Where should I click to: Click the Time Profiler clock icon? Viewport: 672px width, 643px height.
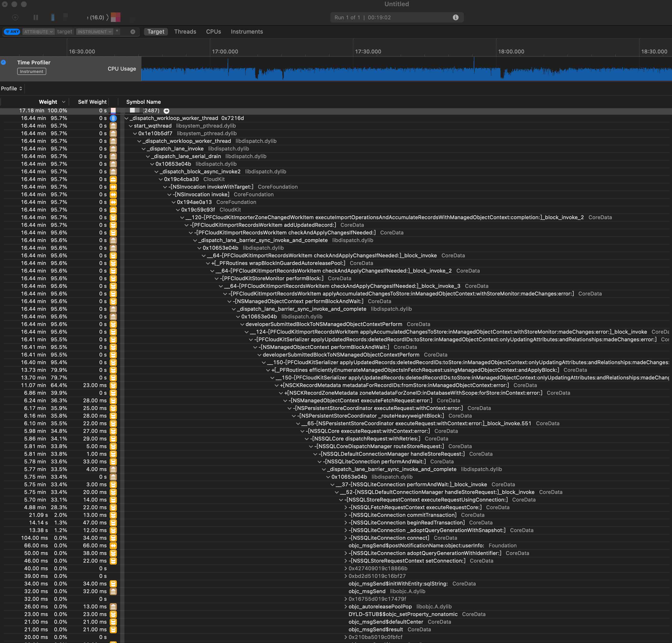[x=3, y=62]
